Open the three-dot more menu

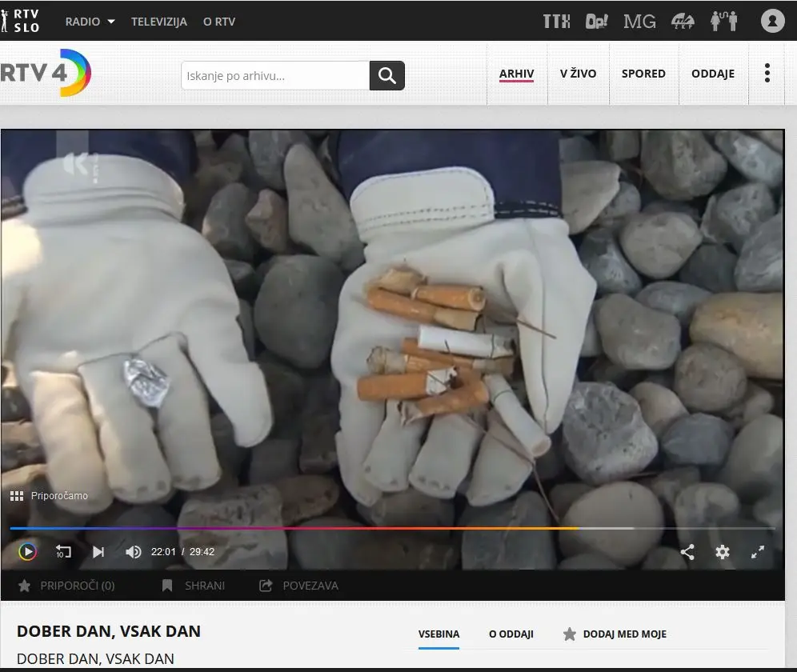(x=767, y=73)
